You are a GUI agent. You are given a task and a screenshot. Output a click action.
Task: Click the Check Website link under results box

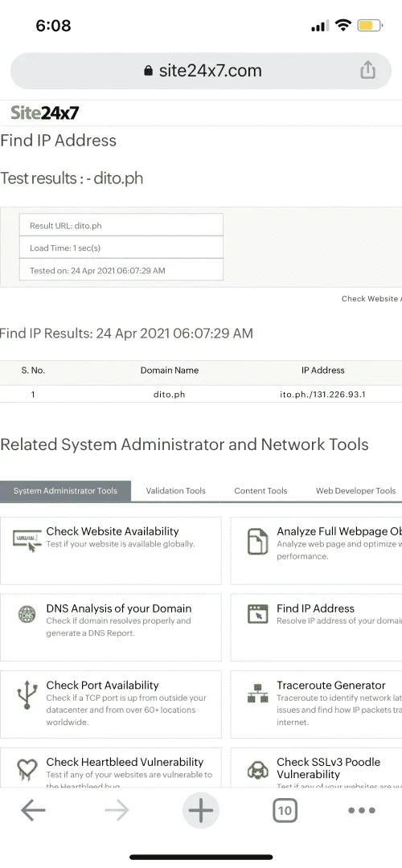point(371,299)
